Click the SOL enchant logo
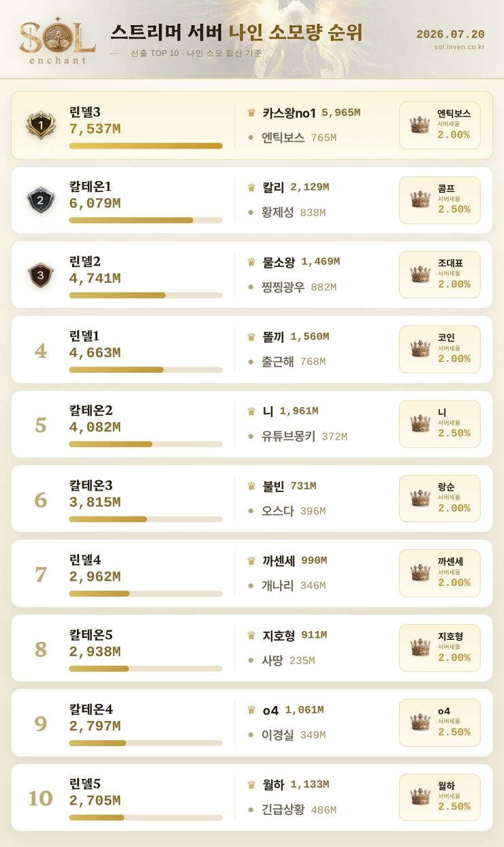Screen dimensions: 504x847 (x=57, y=41)
